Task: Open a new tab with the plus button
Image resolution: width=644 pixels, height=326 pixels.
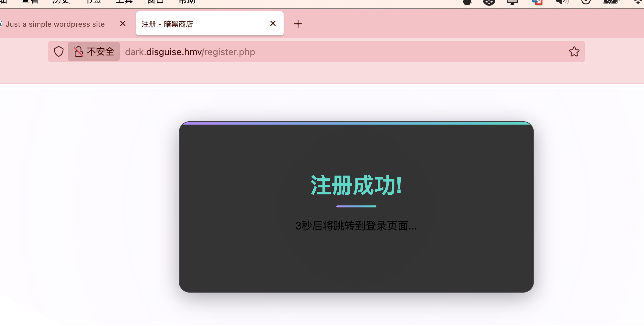Action: coord(298,24)
